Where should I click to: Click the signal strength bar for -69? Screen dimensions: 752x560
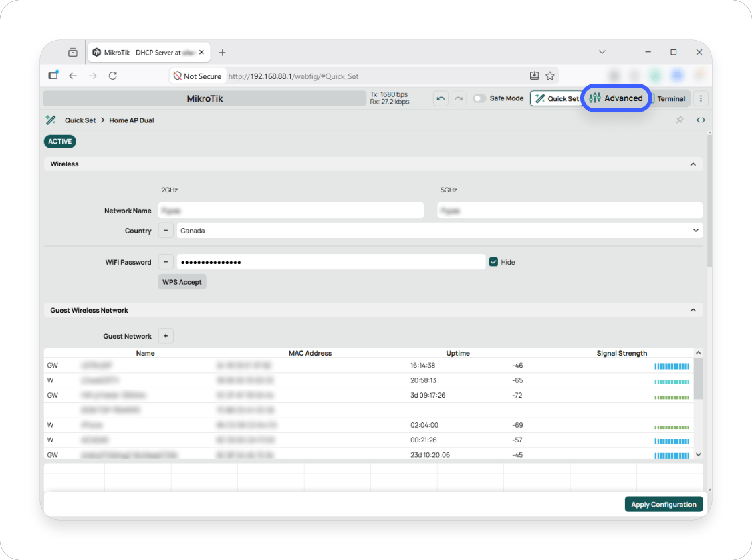click(672, 427)
